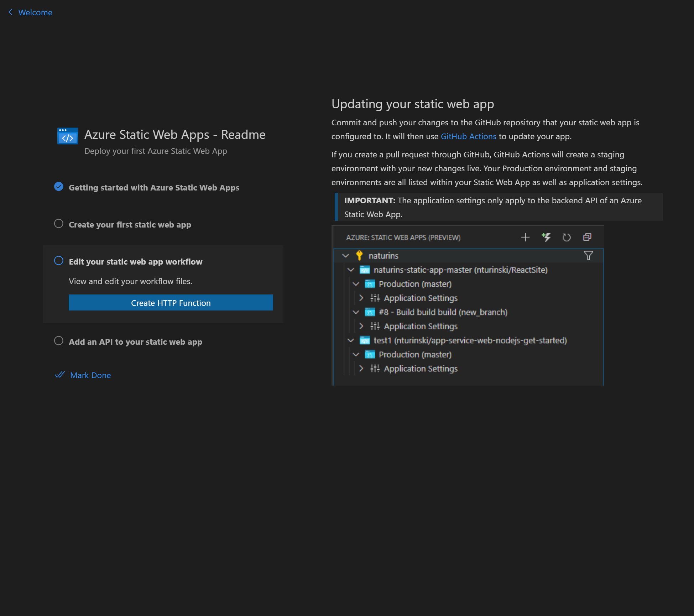Click Mark Done at the bottom of the walkthrough
694x616 pixels.
pyautogui.click(x=90, y=375)
